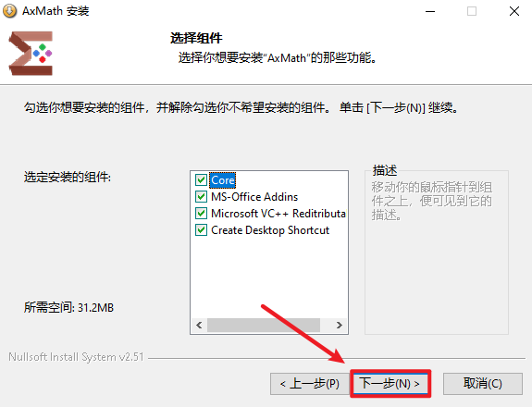Screen dimensions: 532x407
Task: Click the AxMath sigma logo icon
Action: tap(31, 54)
